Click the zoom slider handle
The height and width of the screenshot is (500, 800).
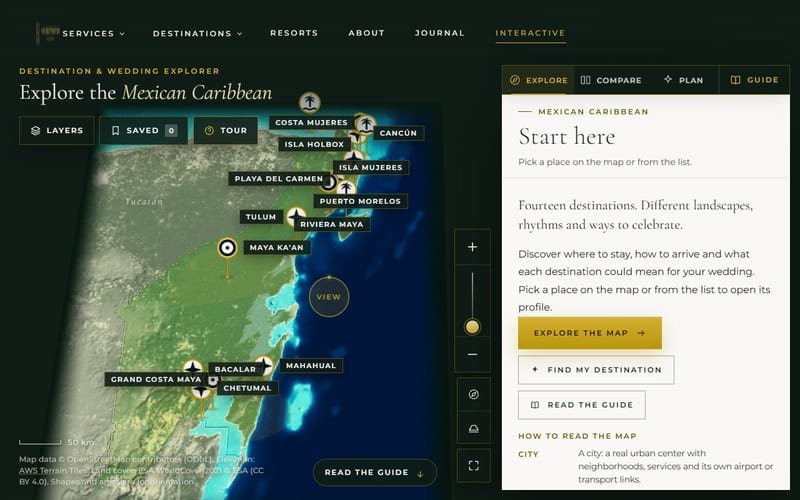tap(472, 327)
